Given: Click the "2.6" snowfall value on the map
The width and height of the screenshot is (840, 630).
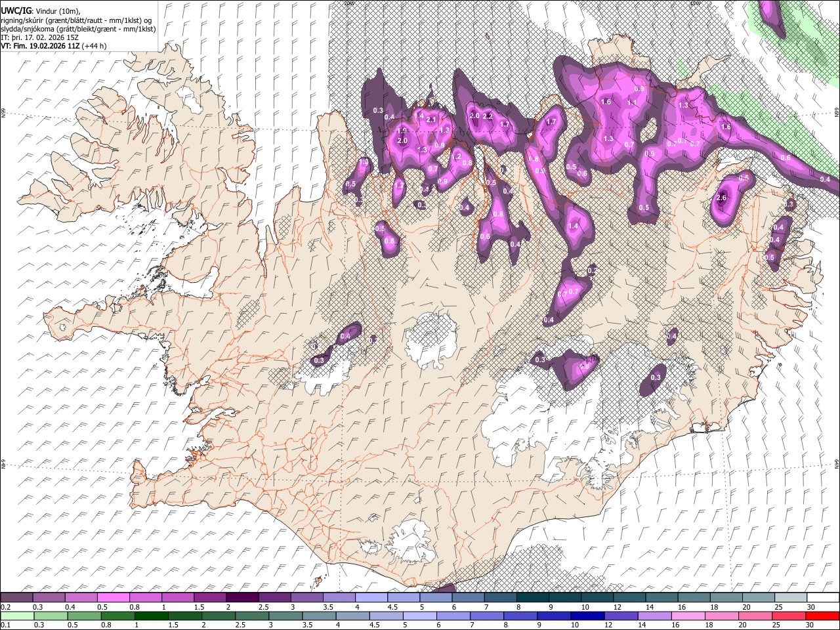Looking at the screenshot, I should point(722,198).
